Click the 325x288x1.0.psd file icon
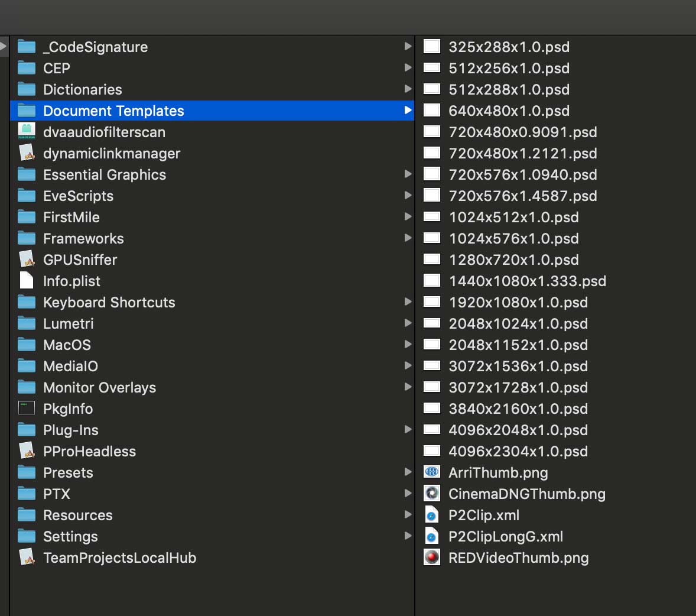 click(432, 47)
